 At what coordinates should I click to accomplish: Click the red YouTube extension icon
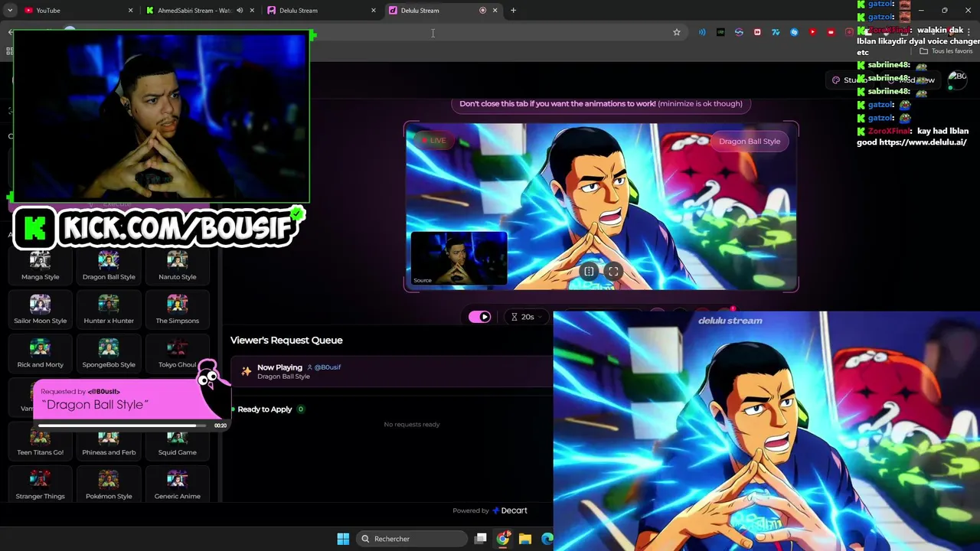click(x=812, y=32)
